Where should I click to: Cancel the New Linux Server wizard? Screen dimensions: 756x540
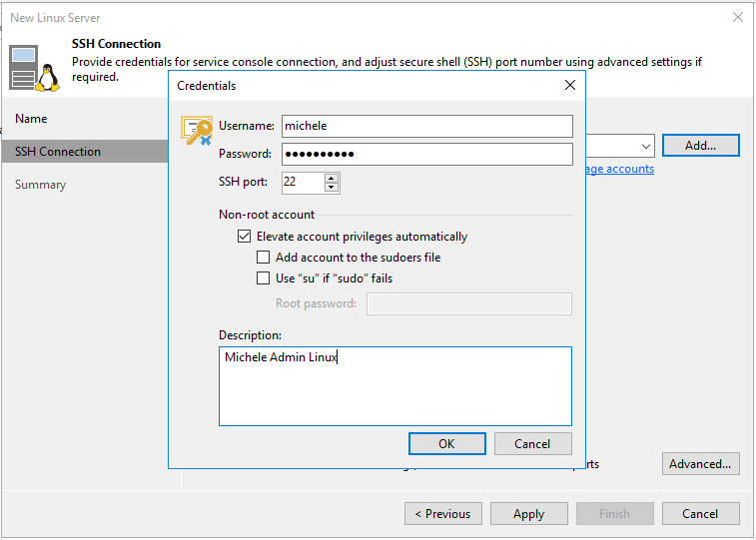(x=700, y=514)
